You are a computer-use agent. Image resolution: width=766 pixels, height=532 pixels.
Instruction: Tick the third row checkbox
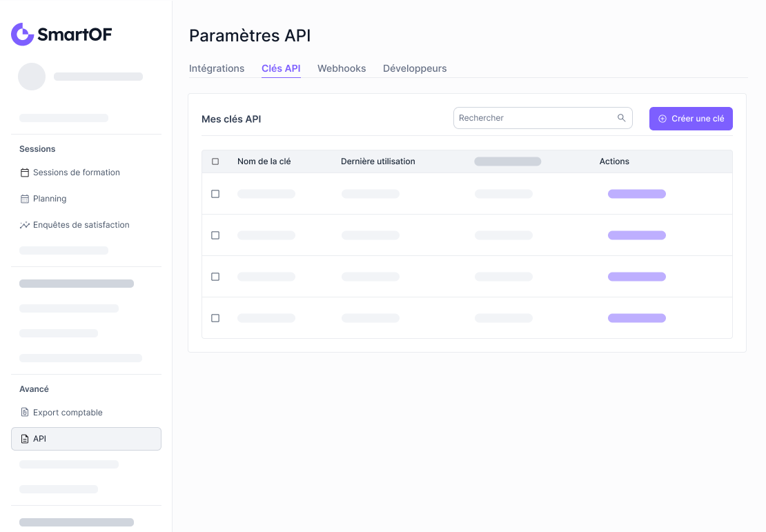click(215, 277)
